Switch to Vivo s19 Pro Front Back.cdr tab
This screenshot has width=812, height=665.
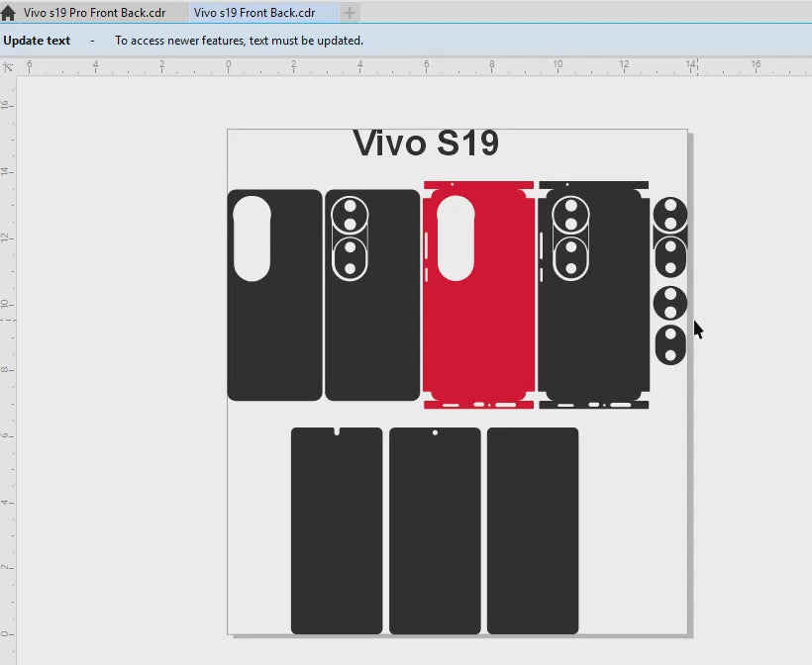point(94,13)
